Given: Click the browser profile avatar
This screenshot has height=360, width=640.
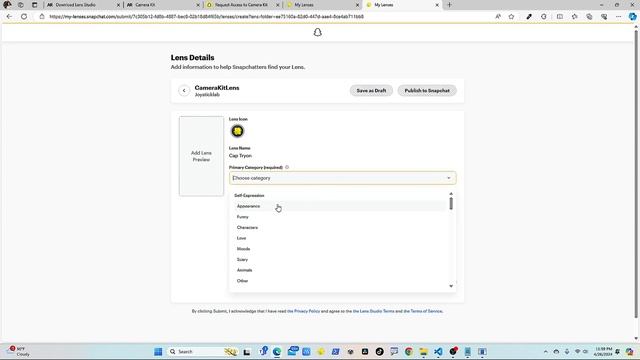Looking at the screenshot, I should pos(7,5).
